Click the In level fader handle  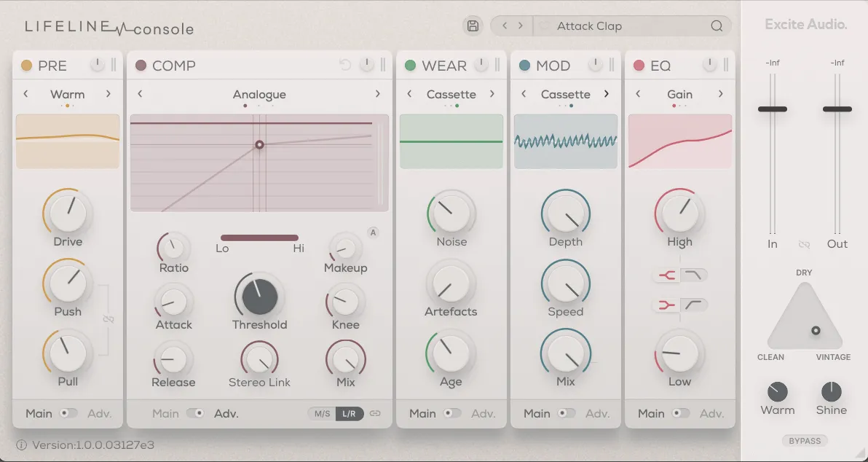772,109
